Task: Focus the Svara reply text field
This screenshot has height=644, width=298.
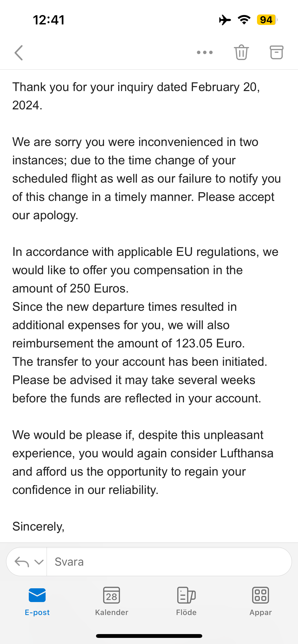Action: (168, 562)
